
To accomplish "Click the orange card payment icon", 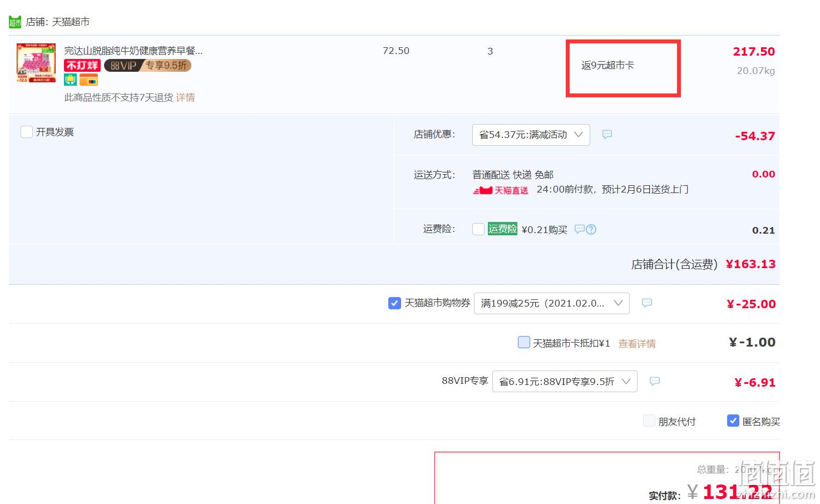I will (x=88, y=80).
